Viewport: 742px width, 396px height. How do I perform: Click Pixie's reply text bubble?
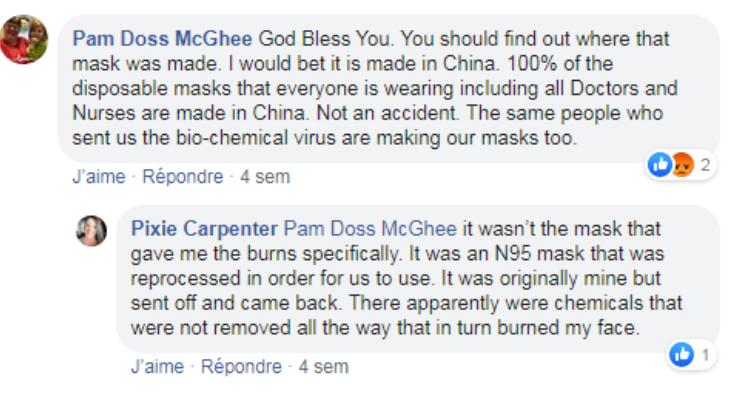[418, 279]
